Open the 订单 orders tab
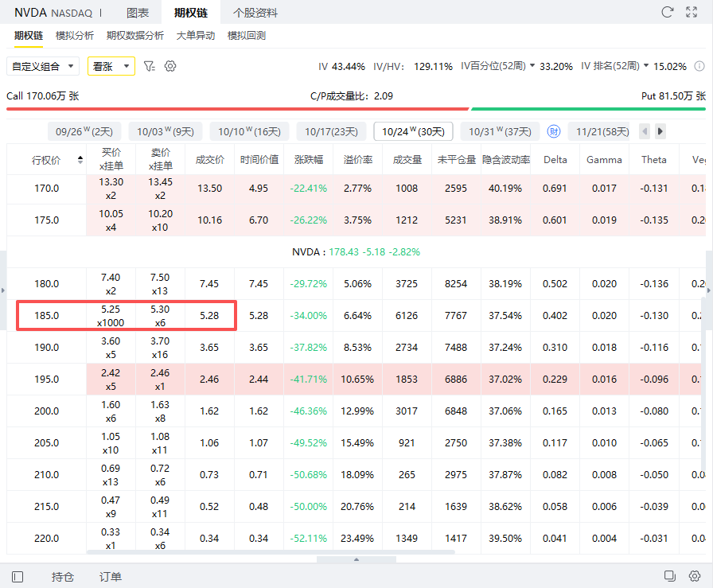The height and width of the screenshot is (588, 713). (x=111, y=577)
